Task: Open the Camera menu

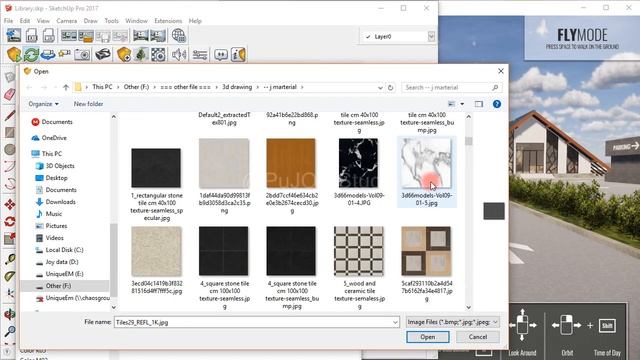Action: coord(67,21)
